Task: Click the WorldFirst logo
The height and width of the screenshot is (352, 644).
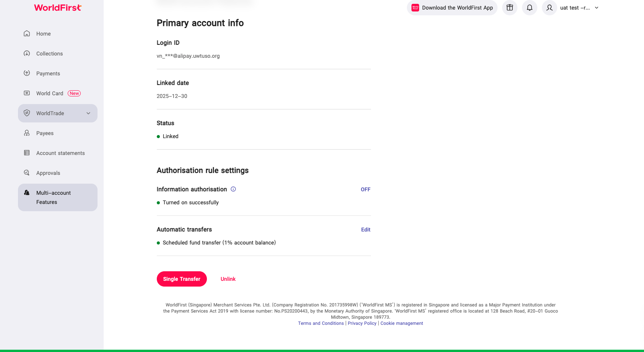Action: pos(58,8)
